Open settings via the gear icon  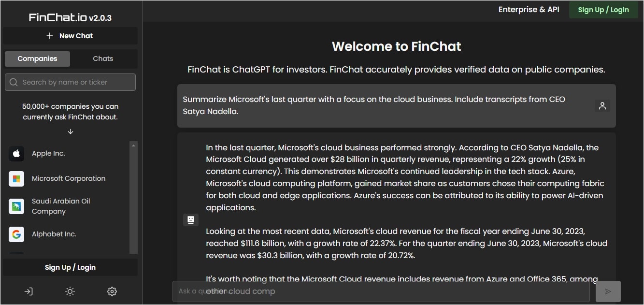coord(112,291)
